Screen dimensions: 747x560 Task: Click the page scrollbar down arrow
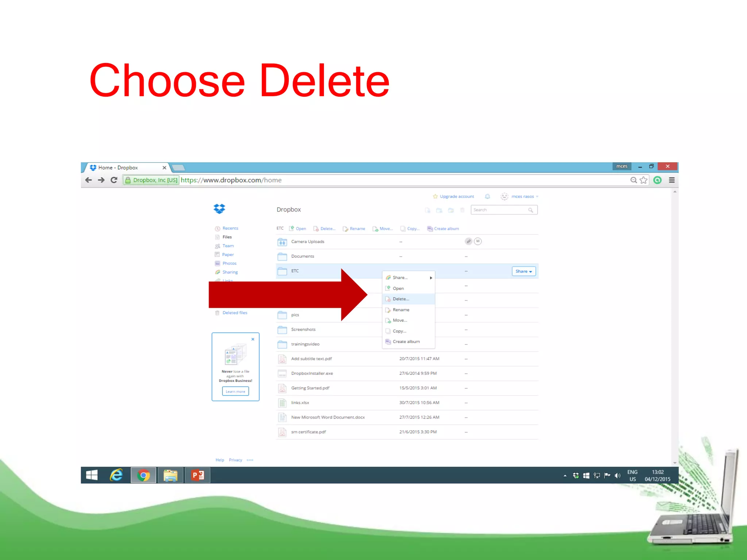(x=675, y=463)
